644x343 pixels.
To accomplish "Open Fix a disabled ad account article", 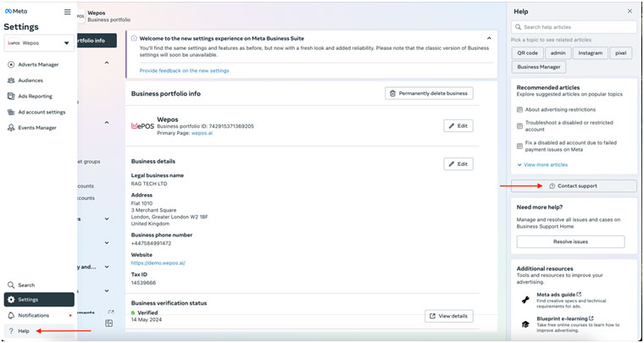I will 570,146.
